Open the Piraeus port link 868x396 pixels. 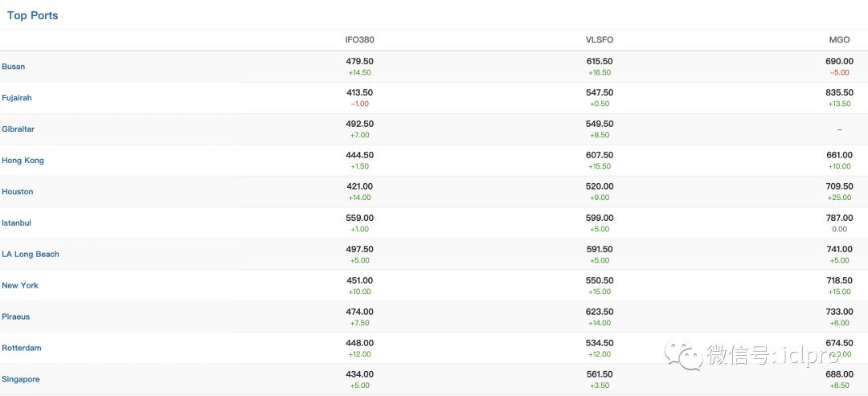tap(16, 317)
